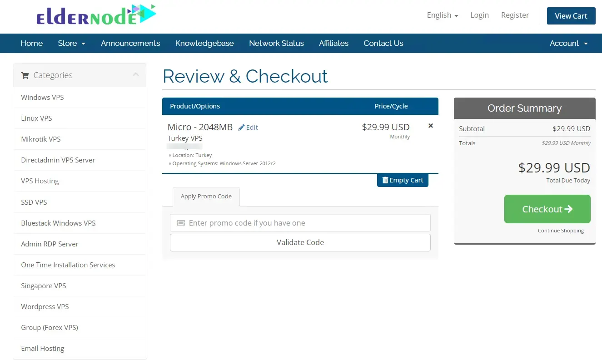Open the Network Status page
This screenshot has height=364, width=602.
[276, 43]
